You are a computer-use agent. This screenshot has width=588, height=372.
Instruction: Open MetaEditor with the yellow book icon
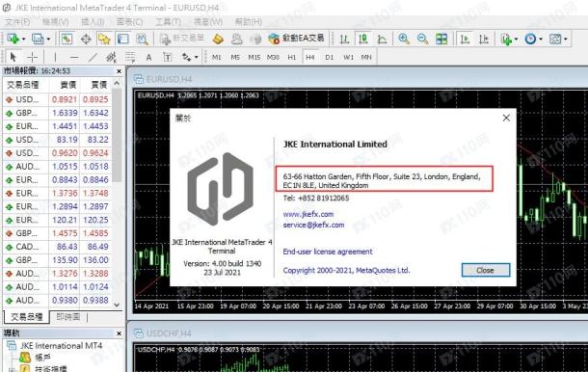pyautogui.click(x=218, y=39)
